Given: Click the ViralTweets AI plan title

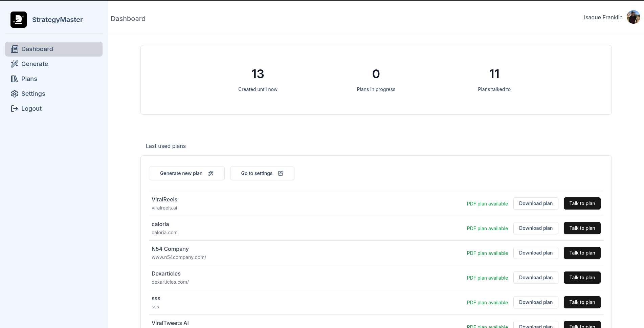Looking at the screenshot, I should coord(170,323).
